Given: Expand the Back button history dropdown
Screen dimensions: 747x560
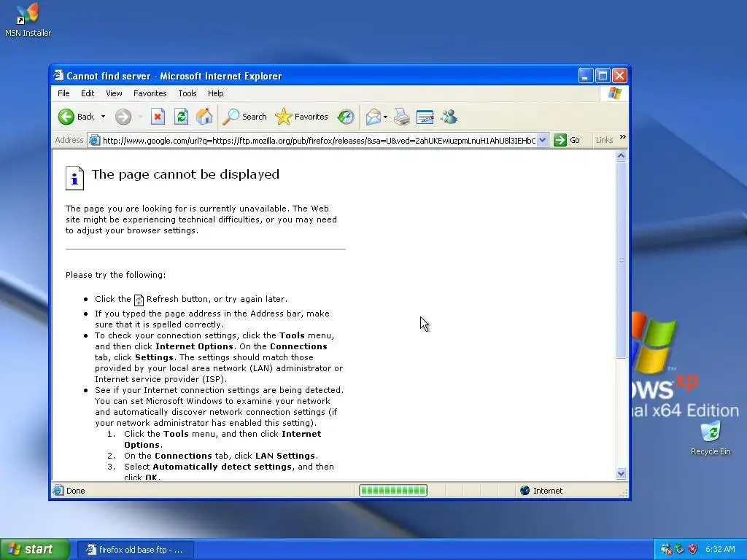Looking at the screenshot, I should pos(103,117).
